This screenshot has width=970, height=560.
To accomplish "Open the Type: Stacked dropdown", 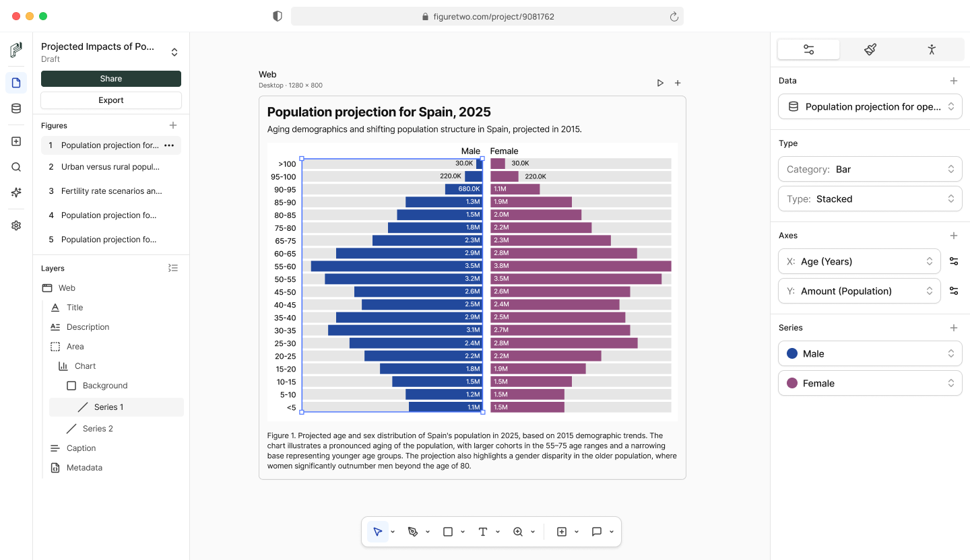I will (870, 199).
